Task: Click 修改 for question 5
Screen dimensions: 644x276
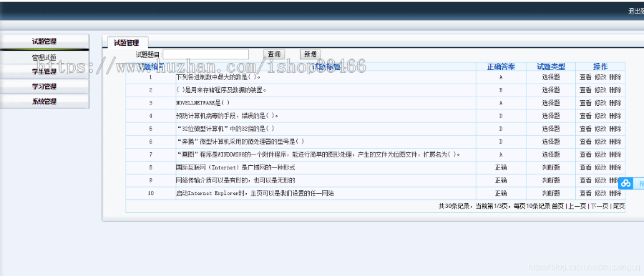Action: (600, 129)
